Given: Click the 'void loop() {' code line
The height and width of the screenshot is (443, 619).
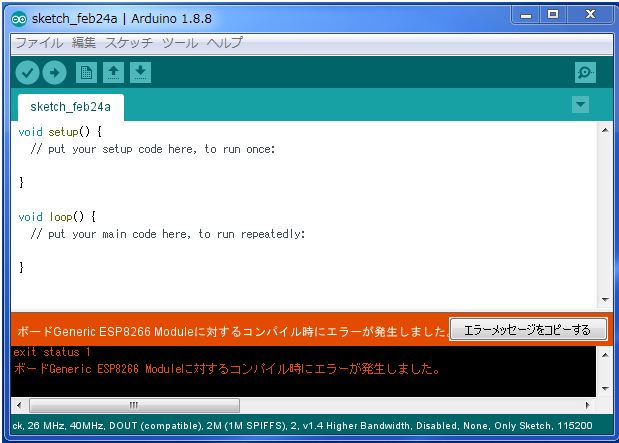Looking at the screenshot, I should click(57, 217).
